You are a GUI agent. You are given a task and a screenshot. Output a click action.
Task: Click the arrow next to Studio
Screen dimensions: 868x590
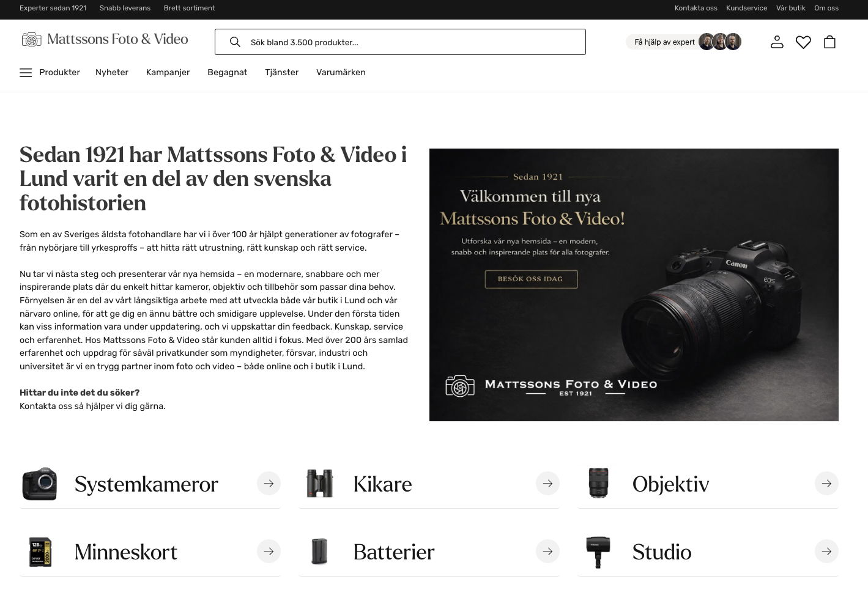coord(826,551)
